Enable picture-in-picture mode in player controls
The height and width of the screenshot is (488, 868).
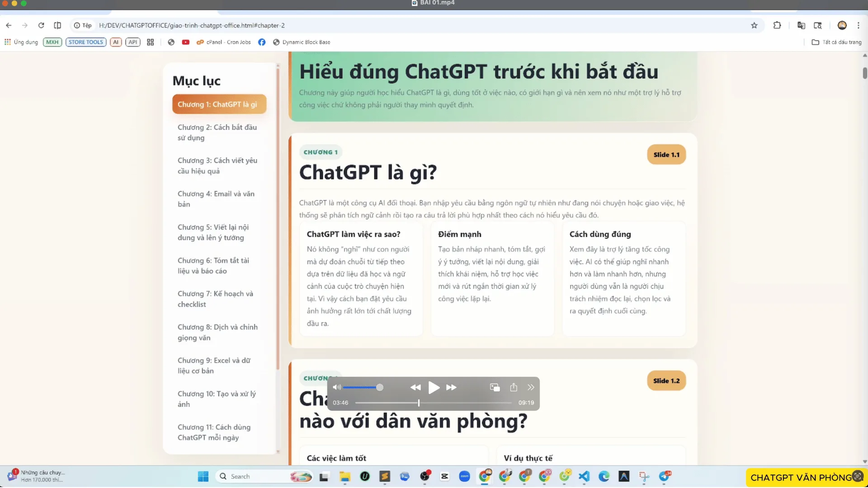pyautogui.click(x=495, y=387)
